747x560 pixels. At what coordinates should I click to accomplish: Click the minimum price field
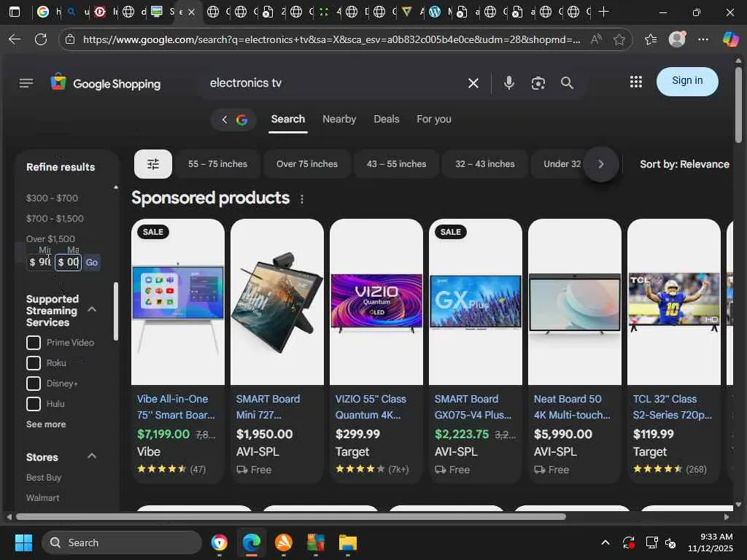click(40, 262)
